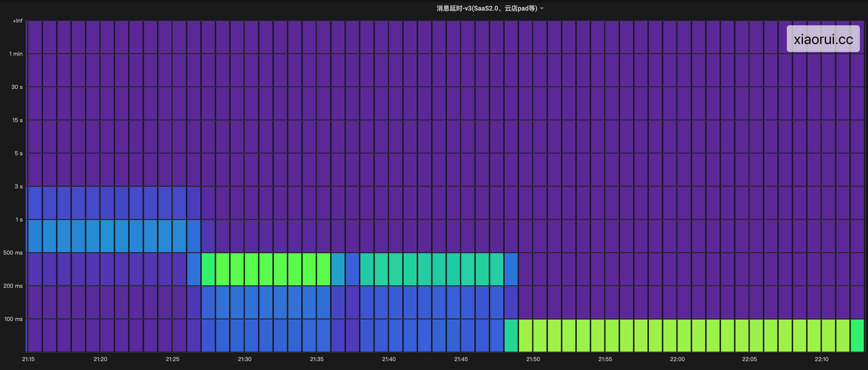
Task: Click the teal cell starting the bottom-row green run
Action: coord(511,335)
